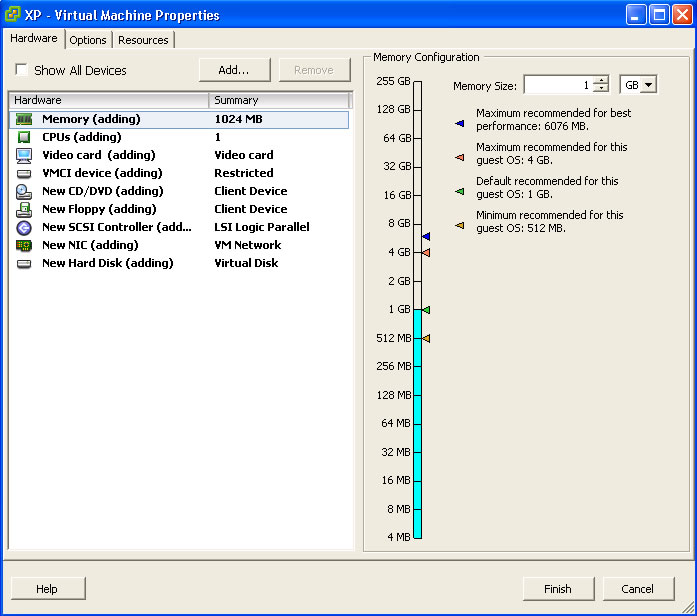Click Finish to create the VM

(x=558, y=589)
